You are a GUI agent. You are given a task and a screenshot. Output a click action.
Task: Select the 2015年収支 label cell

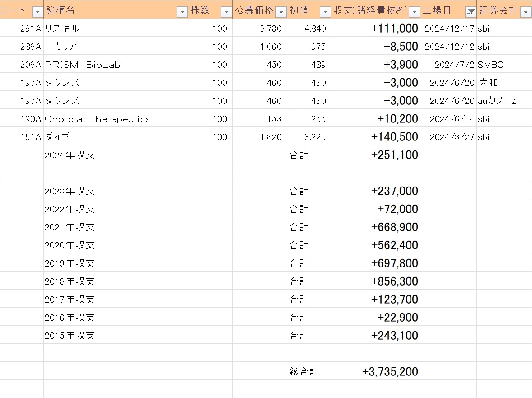coord(116,335)
